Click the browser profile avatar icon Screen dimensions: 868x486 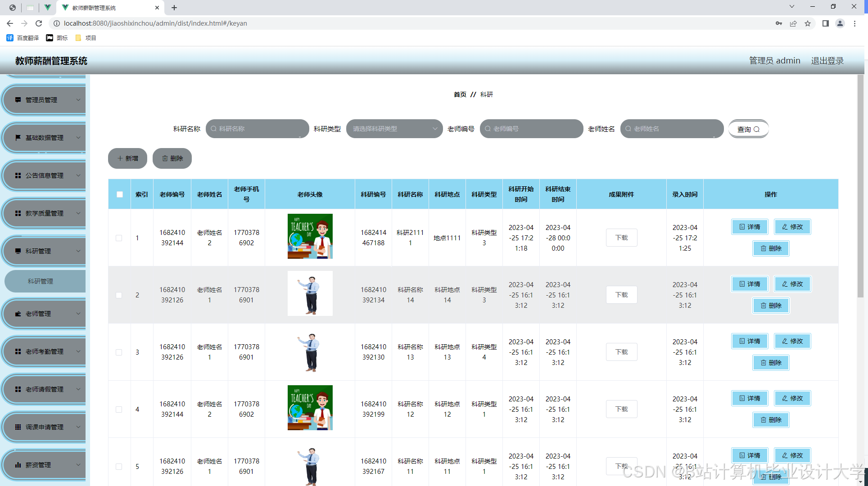tap(840, 23)
